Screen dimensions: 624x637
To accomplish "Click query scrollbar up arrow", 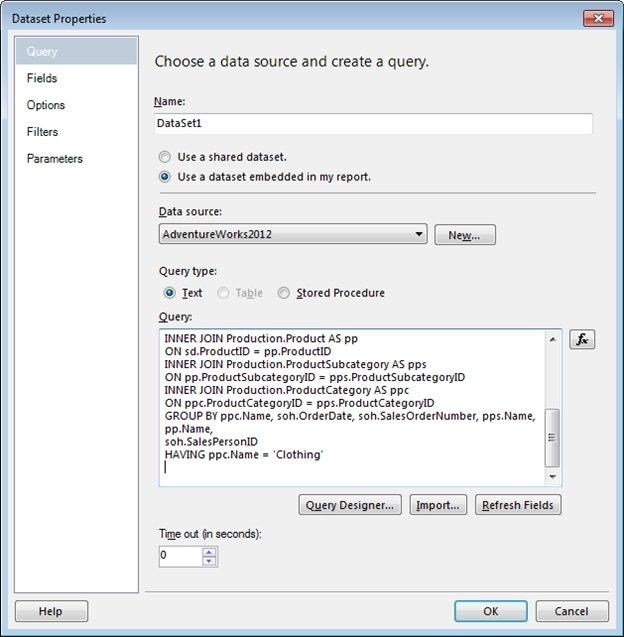I will point(552,339).
